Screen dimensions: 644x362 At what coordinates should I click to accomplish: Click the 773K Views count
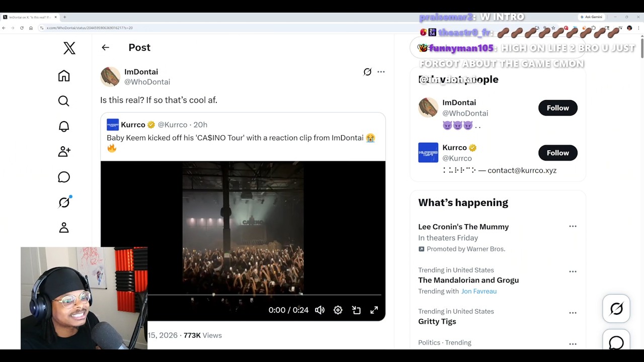tap(203, 335)
